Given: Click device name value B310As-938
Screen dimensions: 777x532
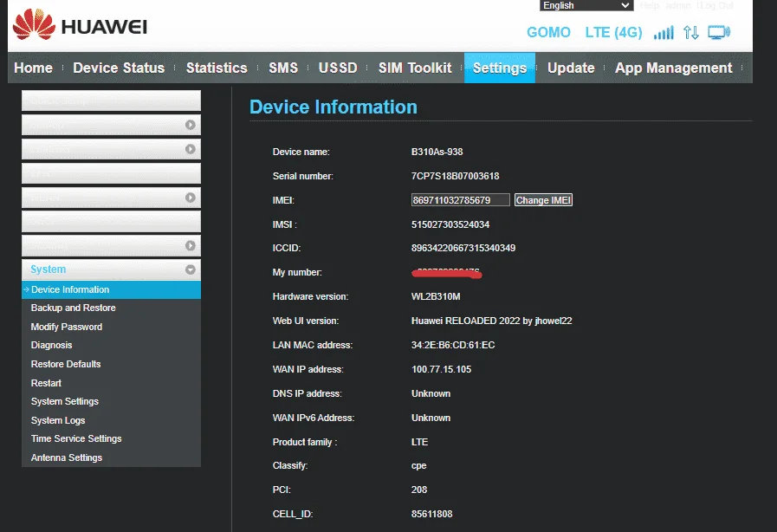Looking at the screenshot, I should coord(437,152).
